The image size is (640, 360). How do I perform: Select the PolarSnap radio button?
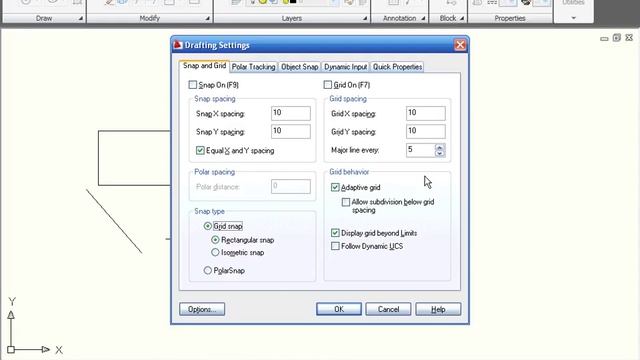click(207, 271)
